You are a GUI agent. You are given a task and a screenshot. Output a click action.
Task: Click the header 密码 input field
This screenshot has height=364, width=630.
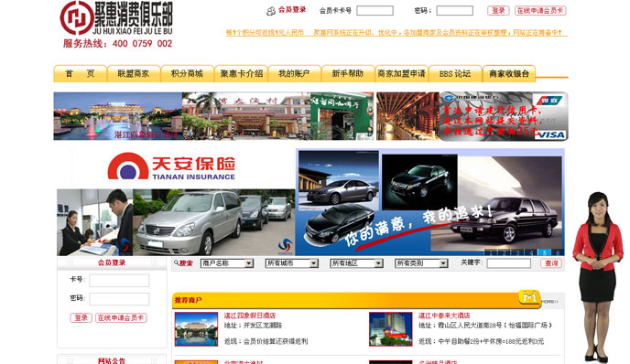point(455,10)
